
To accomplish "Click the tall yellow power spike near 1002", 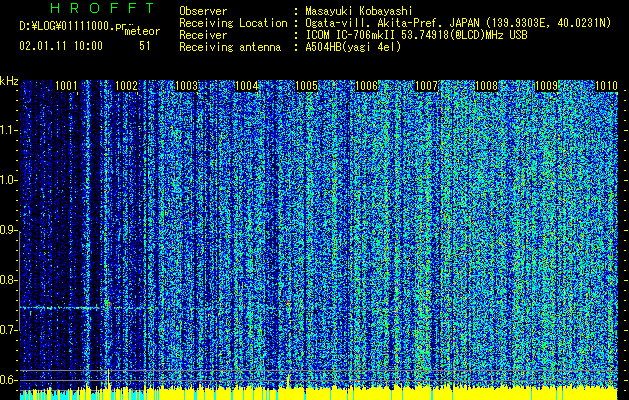I will (x=108, y=379).
